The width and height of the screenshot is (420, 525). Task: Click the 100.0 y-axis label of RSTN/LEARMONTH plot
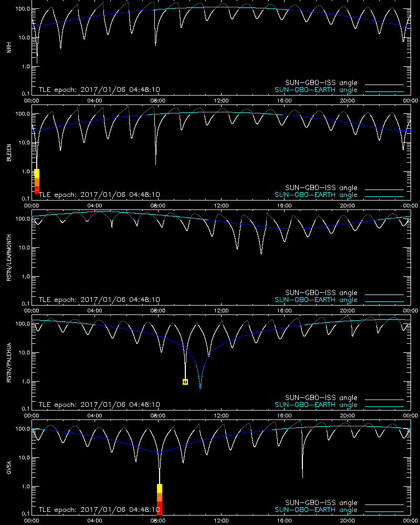pos(23,218)
